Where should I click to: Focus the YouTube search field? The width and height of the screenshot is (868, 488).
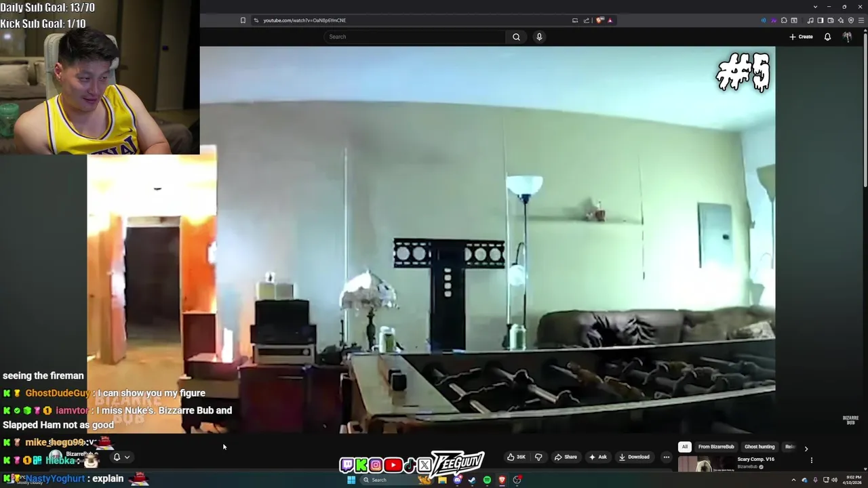point(415,37)
